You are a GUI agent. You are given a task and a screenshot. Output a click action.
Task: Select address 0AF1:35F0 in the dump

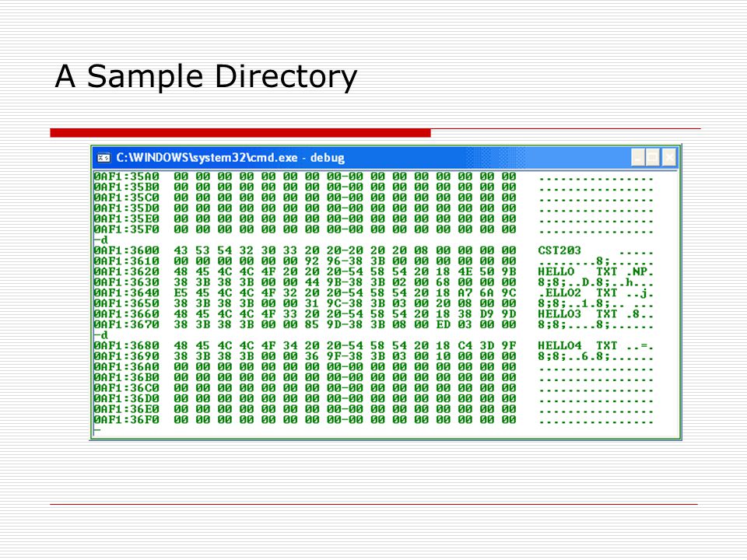(126, 229)
